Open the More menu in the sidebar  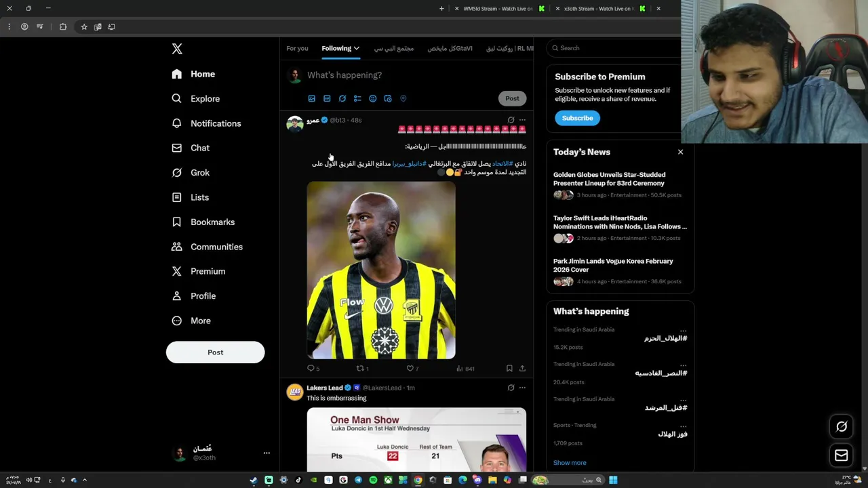[x=191, y=321]
